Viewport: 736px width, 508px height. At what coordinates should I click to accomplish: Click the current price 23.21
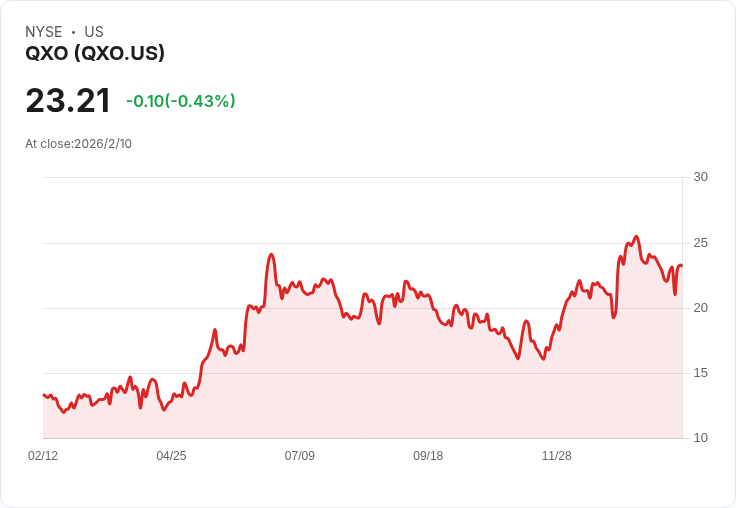click(x=68, y=101)
